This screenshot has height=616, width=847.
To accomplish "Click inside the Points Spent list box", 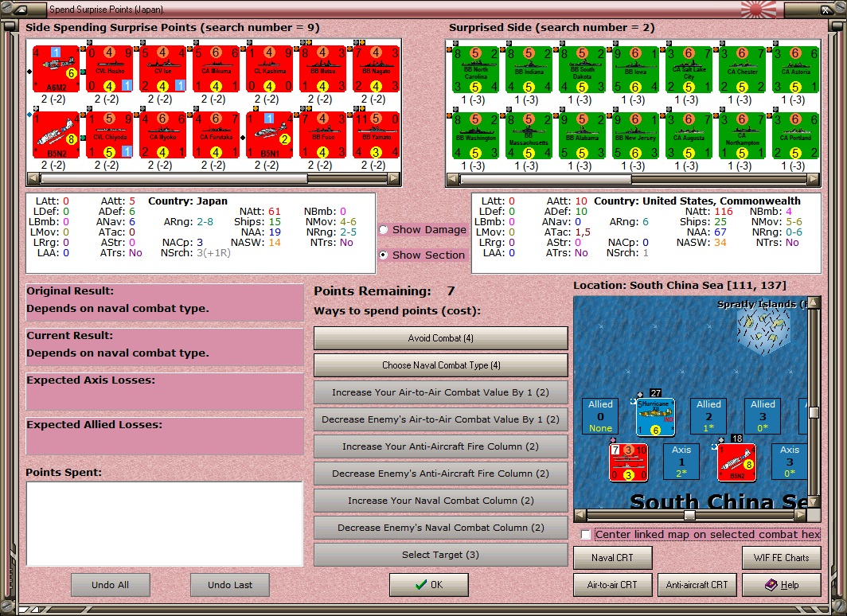I will [x=165, y=524].
